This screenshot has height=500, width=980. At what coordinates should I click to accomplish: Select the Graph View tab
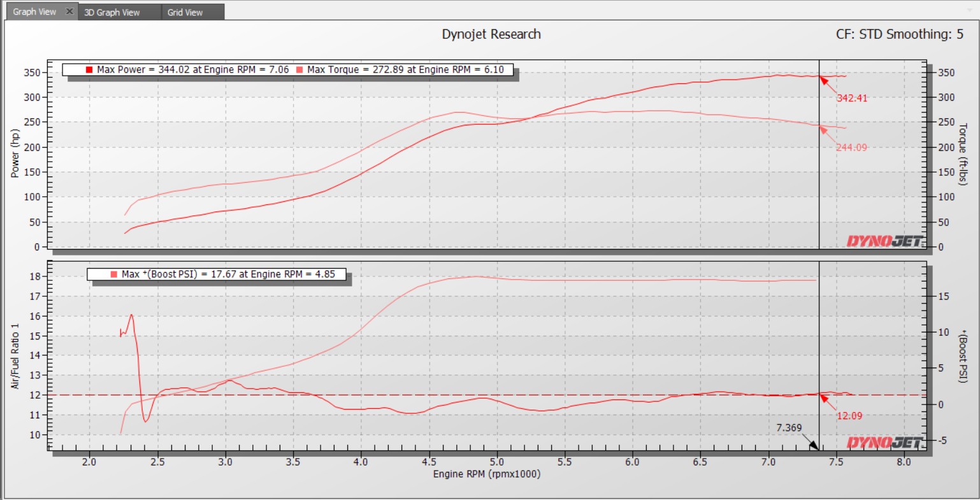click(x=34, y=12)
